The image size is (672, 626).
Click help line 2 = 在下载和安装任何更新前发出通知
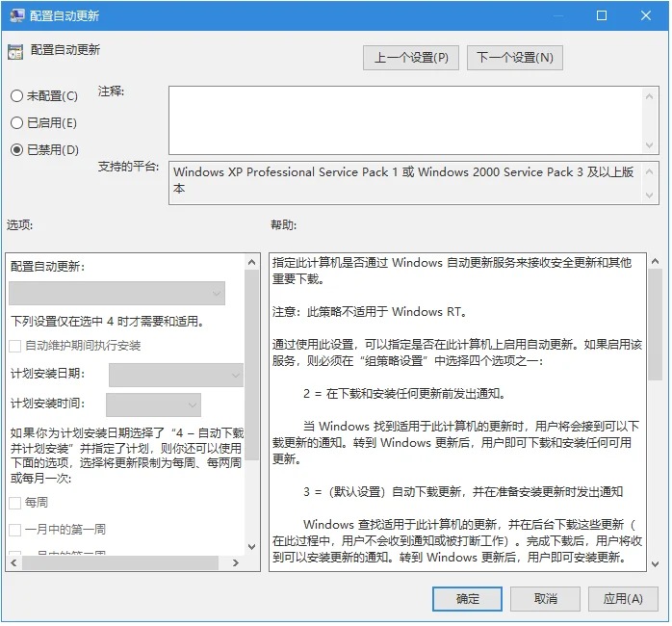pyautogui.click(x=404, y=394)
